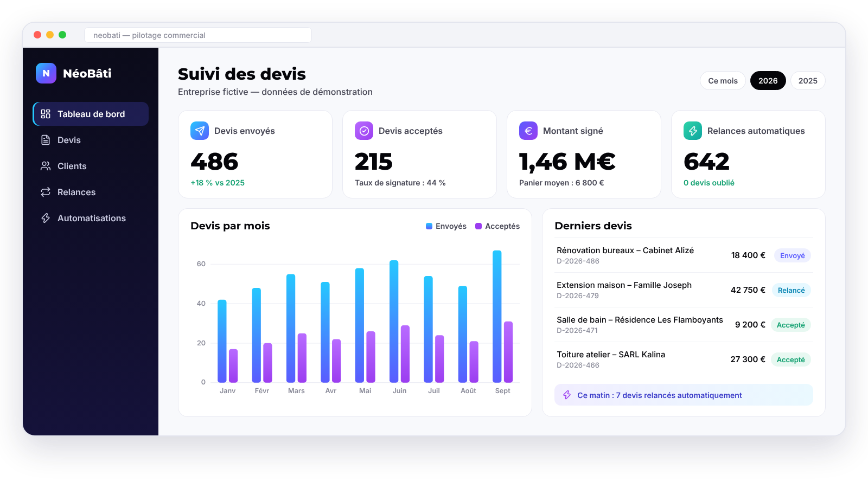This screenshot has height=488, width=868.
Task: Click the purple Acceptés legend swatch
Action: (x=478, y=226)
